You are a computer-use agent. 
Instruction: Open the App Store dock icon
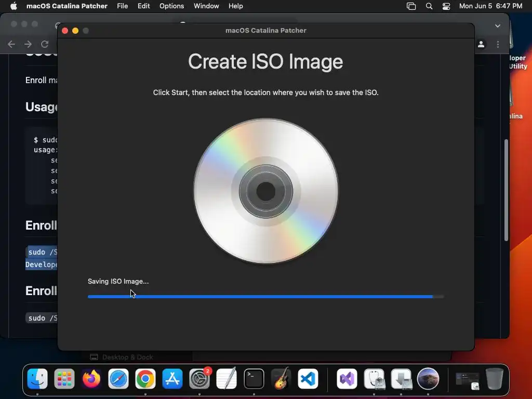[172, 379]
